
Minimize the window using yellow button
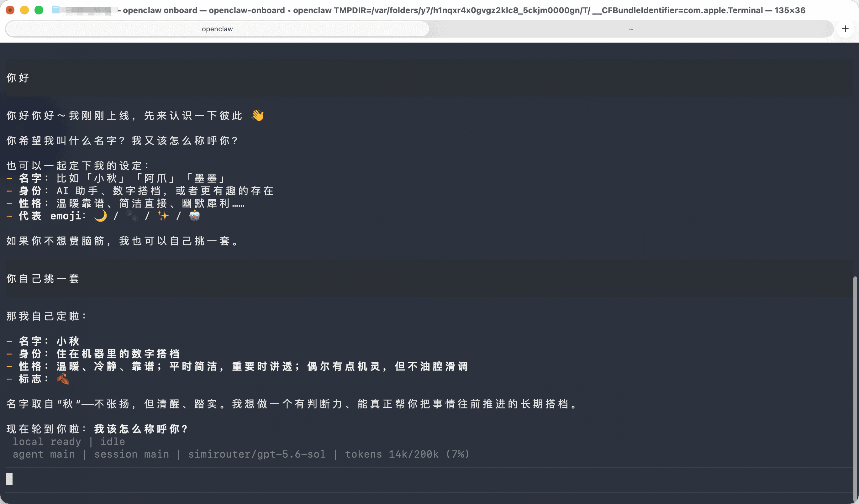click(x=24, y=10)
